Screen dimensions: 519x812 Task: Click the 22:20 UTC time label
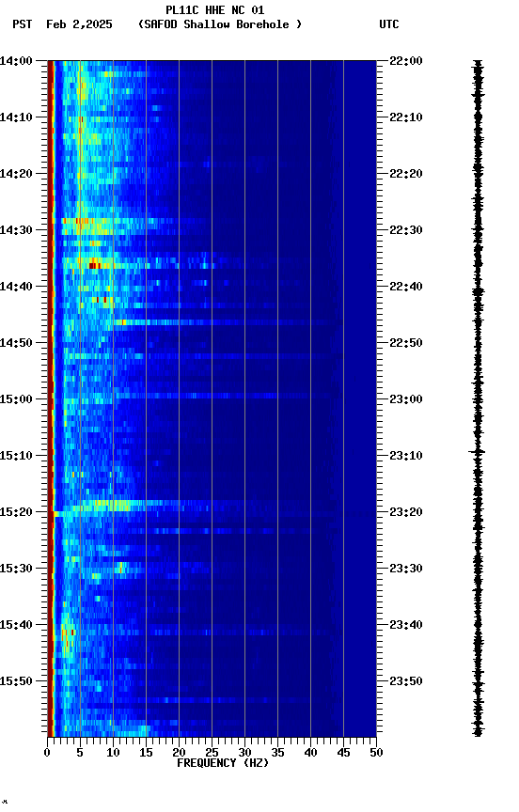[x=406, y=174]
